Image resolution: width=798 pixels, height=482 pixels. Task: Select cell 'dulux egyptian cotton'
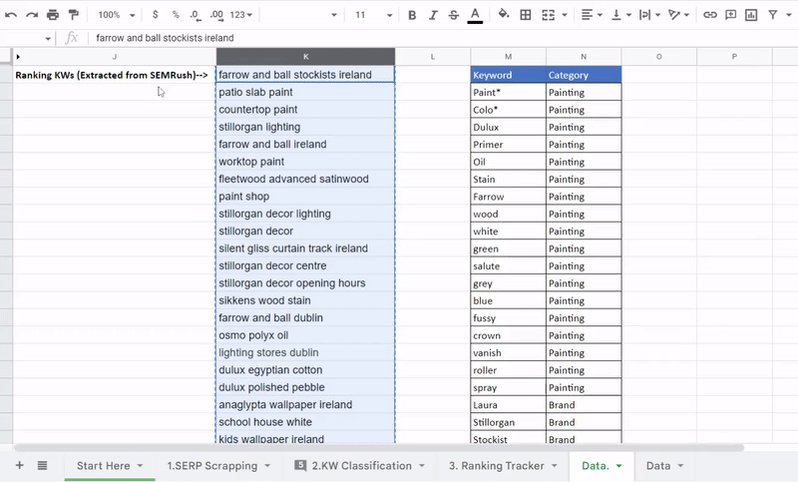coord(305,370)
